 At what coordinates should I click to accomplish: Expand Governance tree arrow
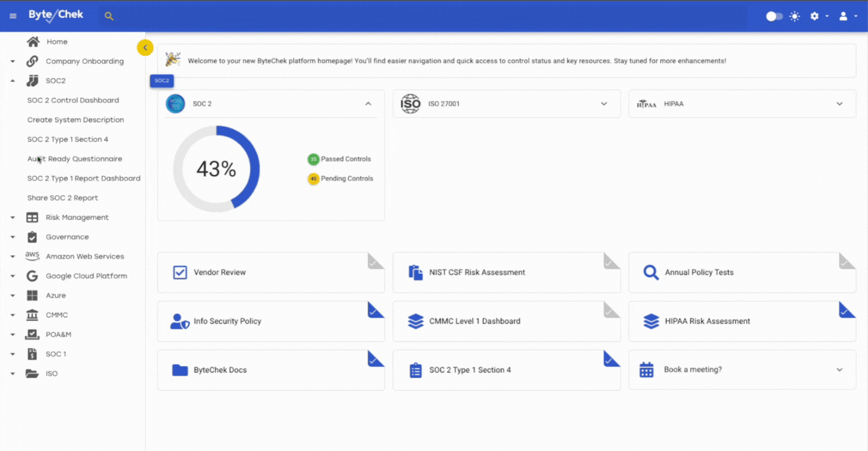13,237
